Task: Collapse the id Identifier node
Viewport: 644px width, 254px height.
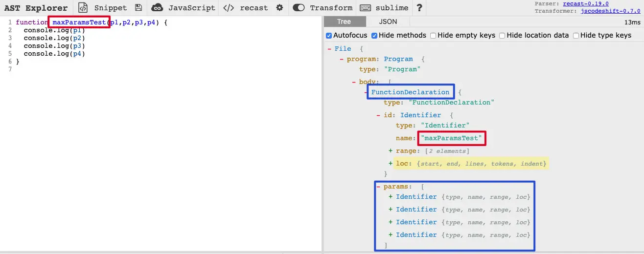Action: [378, 115]
